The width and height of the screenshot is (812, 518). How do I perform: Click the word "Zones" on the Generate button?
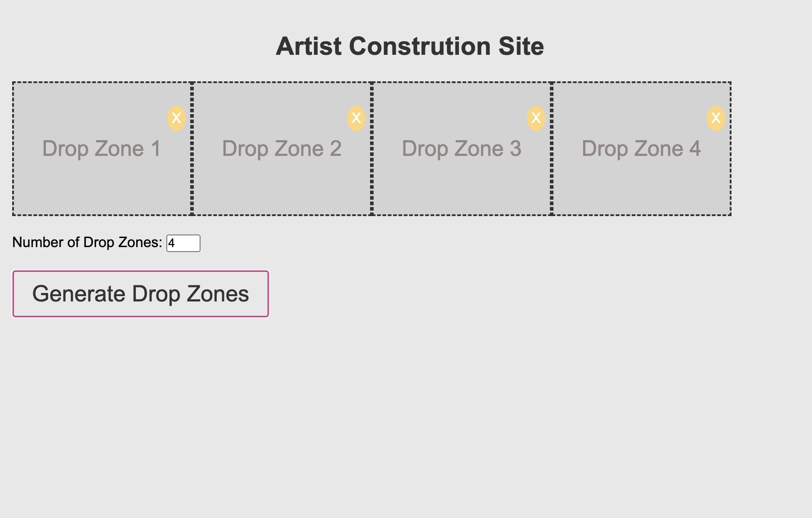tap(218, 294)
